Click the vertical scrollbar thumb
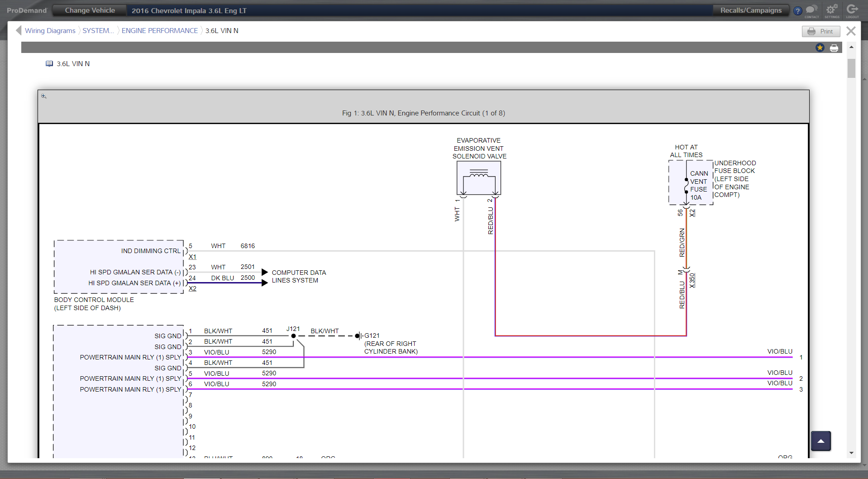868x479 pixels. click(x=851, y=68)
